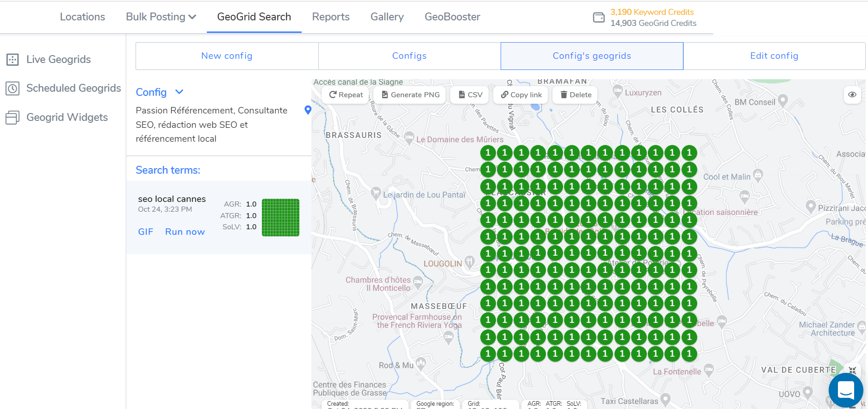Click Generate PNG button
868x409 pixels.
[x=410, y=95]
